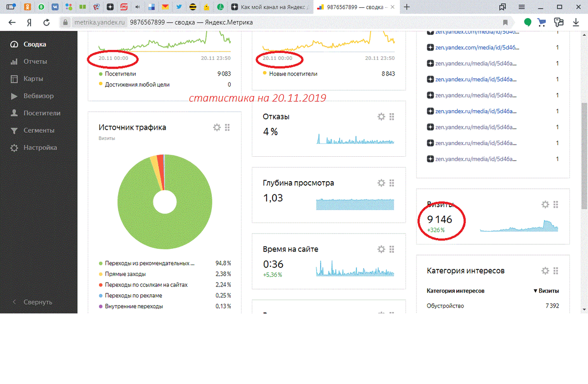This screenshot has width=588, height=384.
Task: Click the Отказы sparkline chart
Action: pos(355,139)
